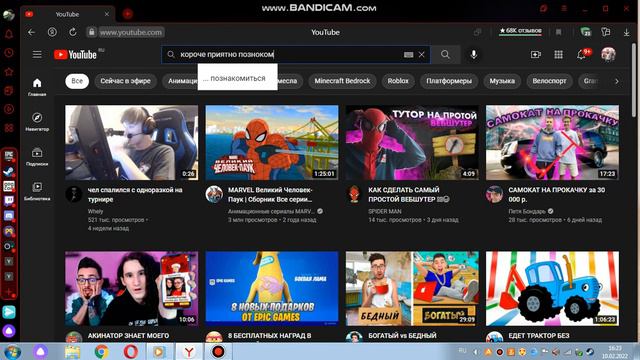Open the on-screen keyboard icon in search box
This screenshot has width=640, height=360.
(x=409, y=54)
